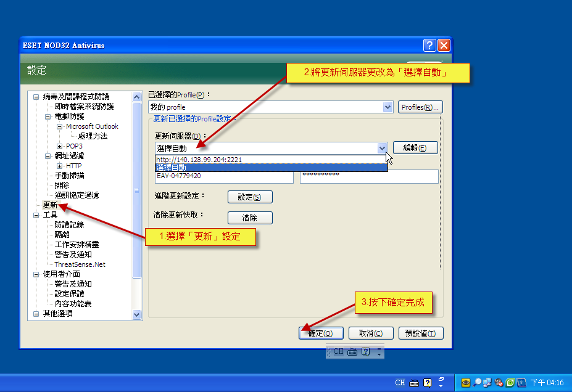Click taskbar language bar help icon
572x392 pixels.
click(x=427, y=383)
